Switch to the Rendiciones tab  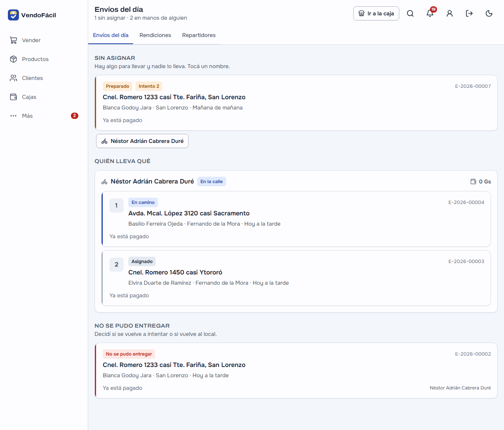tap(155, 35)
